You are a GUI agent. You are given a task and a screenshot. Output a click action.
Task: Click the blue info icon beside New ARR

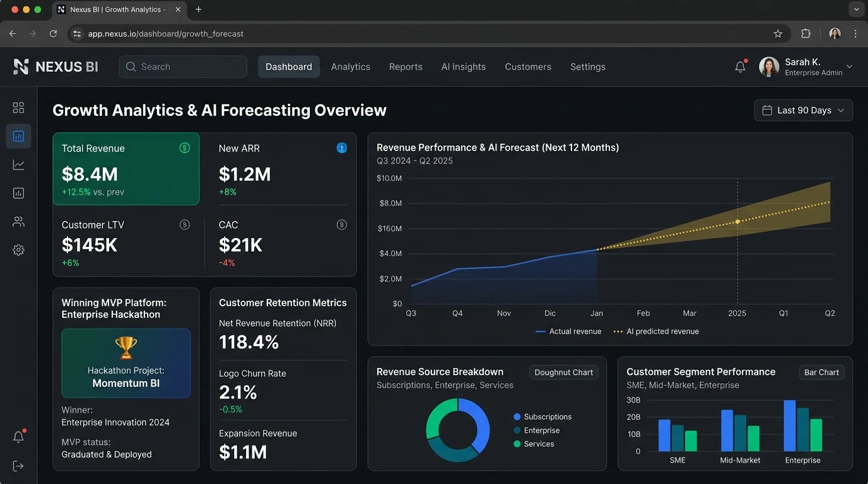pos(342,148)
